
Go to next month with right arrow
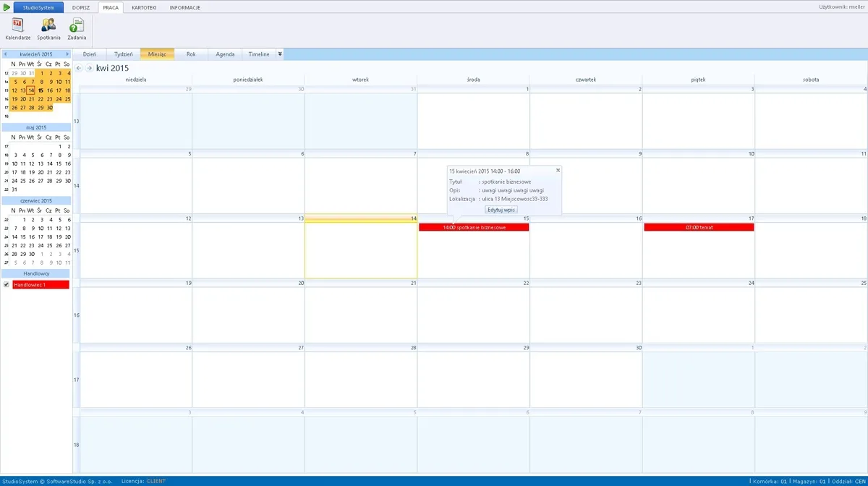pos(89,68)
